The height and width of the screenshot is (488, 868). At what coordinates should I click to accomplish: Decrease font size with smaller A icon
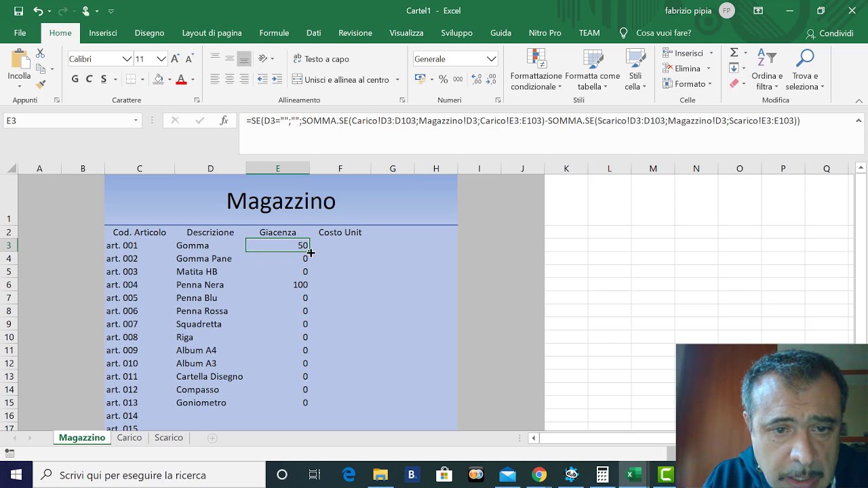(189, 59)
